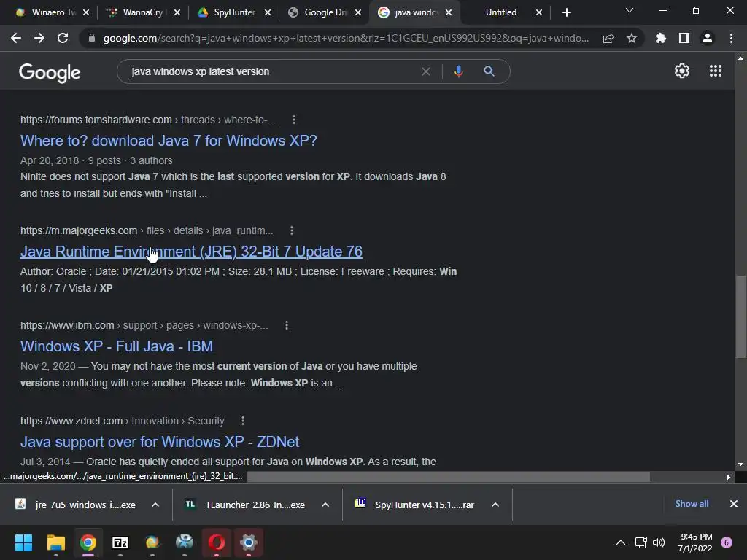Open the Windows Start menu
The height and width of the screenshot is (560, 747).
23,542
